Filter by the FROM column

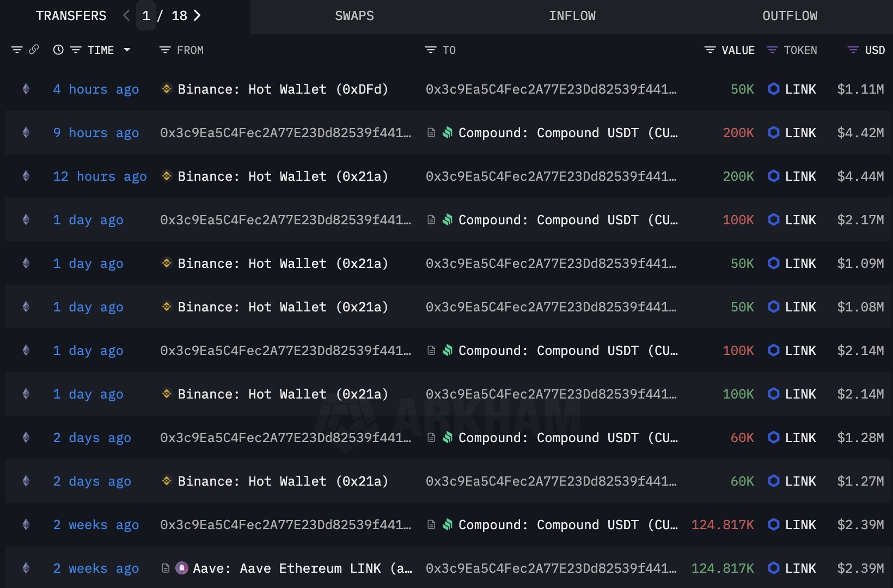pyautogui.click(x=165, y=50)
